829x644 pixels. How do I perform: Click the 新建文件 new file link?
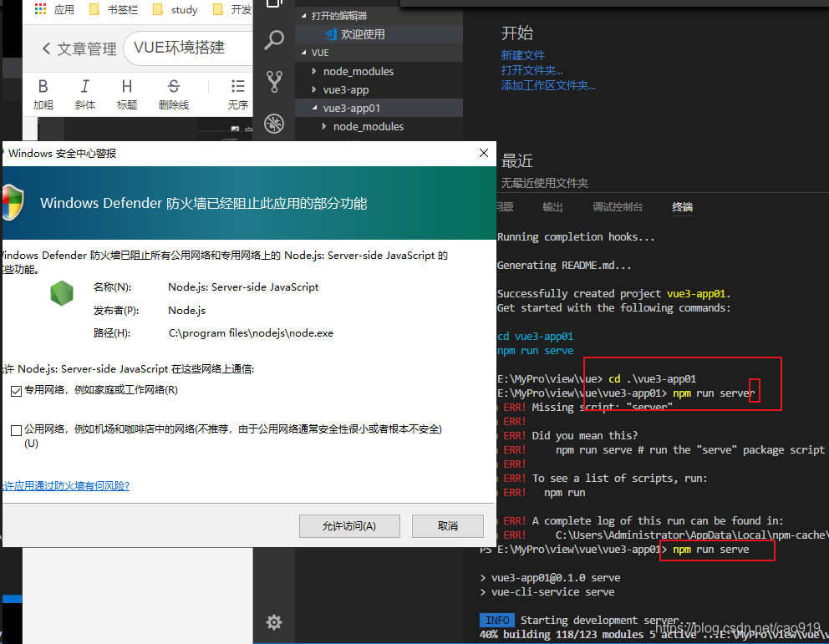pyautogui.click(x=523, y=55)
